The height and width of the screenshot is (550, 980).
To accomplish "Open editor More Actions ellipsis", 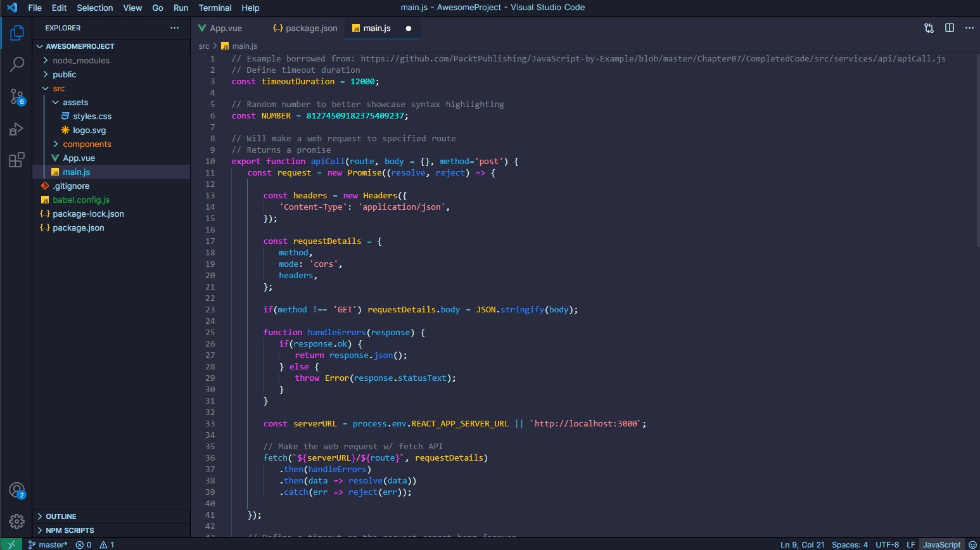I will click(x=969, y=28).
